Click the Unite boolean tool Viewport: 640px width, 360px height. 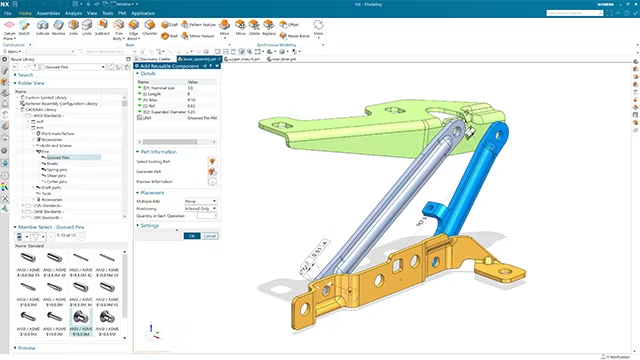tap(87, 28)
